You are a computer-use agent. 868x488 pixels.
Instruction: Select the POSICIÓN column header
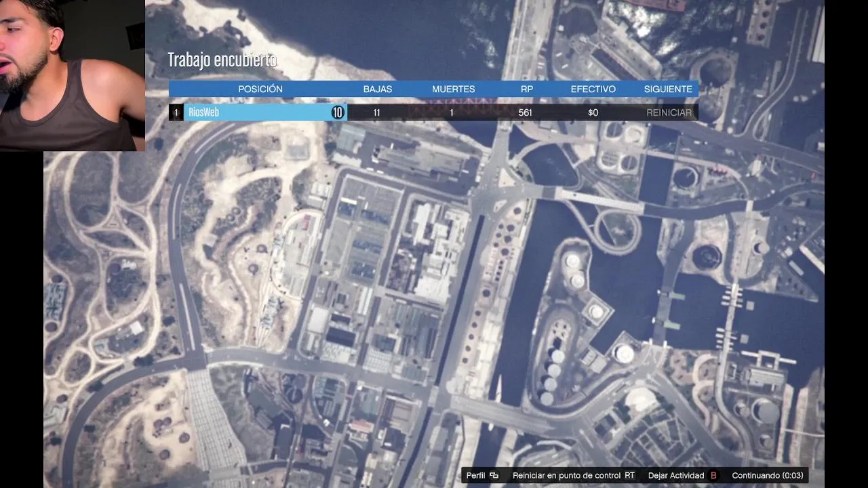[260, 89]
